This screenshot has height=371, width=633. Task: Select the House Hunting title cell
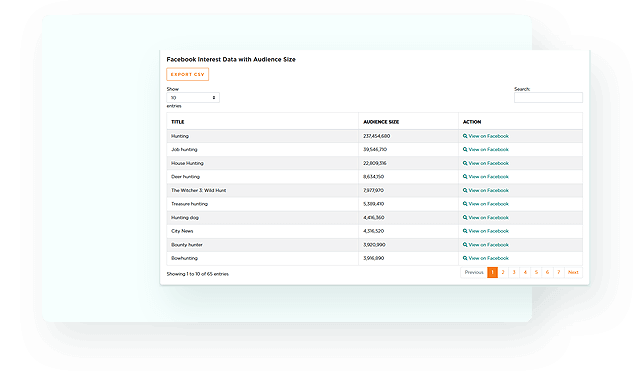tap(262, 163)
